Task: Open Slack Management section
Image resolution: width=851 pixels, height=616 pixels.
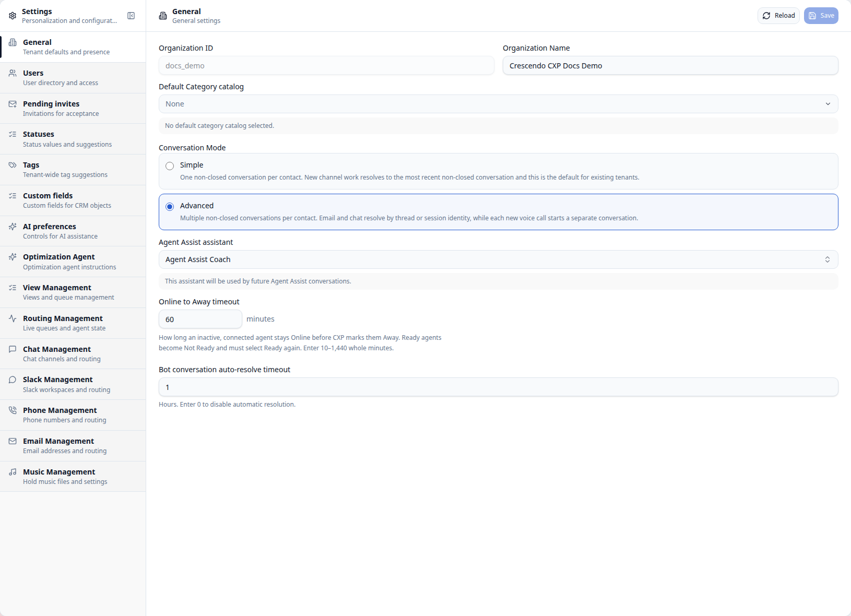Action: [x=73, y=384]
